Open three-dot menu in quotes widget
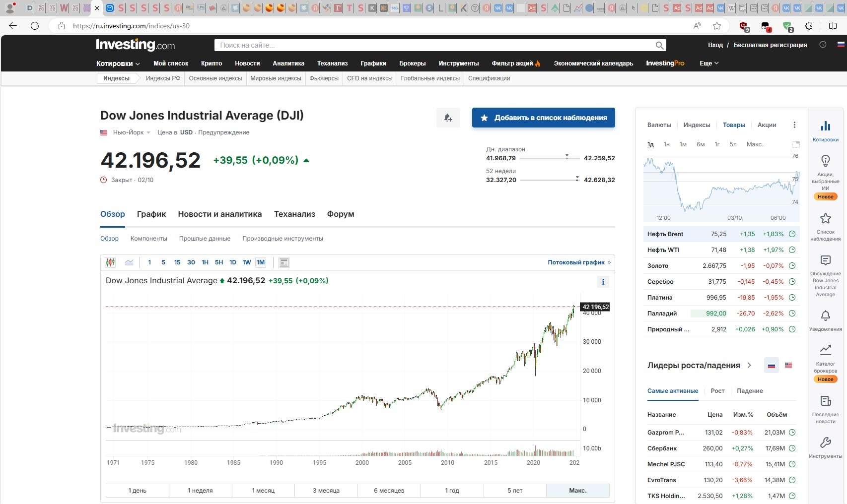 coord(794,125)
